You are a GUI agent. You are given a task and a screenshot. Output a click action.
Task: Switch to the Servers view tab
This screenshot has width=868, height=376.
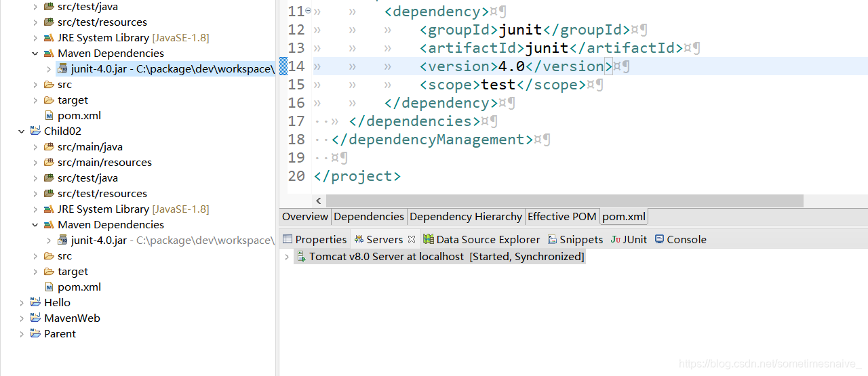(x=384, y=239)
